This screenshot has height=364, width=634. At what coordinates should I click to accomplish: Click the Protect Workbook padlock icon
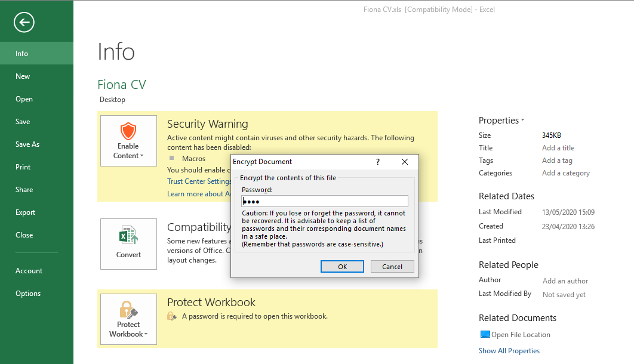click(128, 310)
